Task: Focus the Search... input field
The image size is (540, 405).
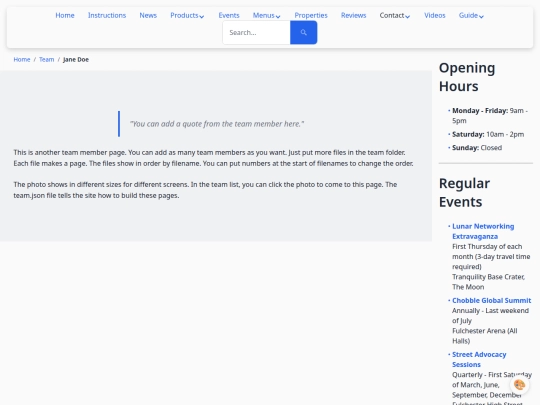Action: (x=257, y=32)
